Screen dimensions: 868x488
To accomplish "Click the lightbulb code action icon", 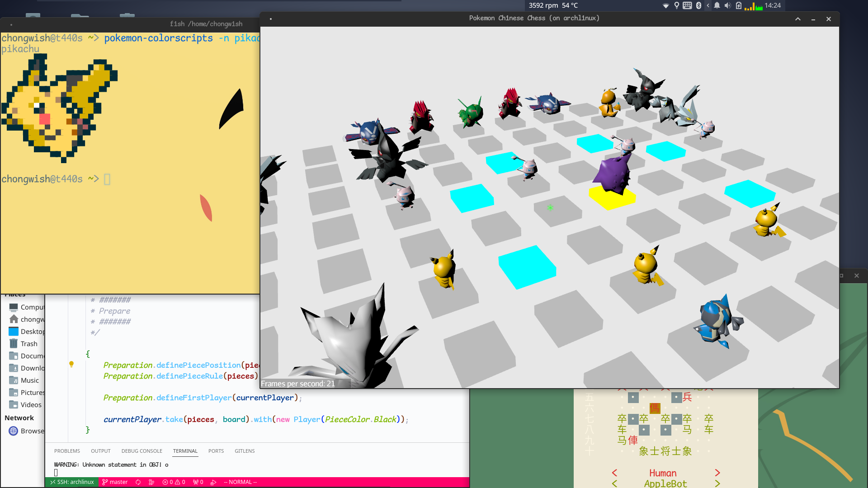I will click(x=71, y=364).
